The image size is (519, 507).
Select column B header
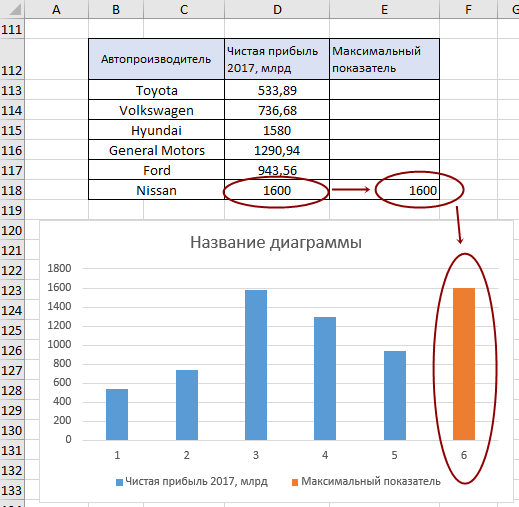[x=116, y=9]
